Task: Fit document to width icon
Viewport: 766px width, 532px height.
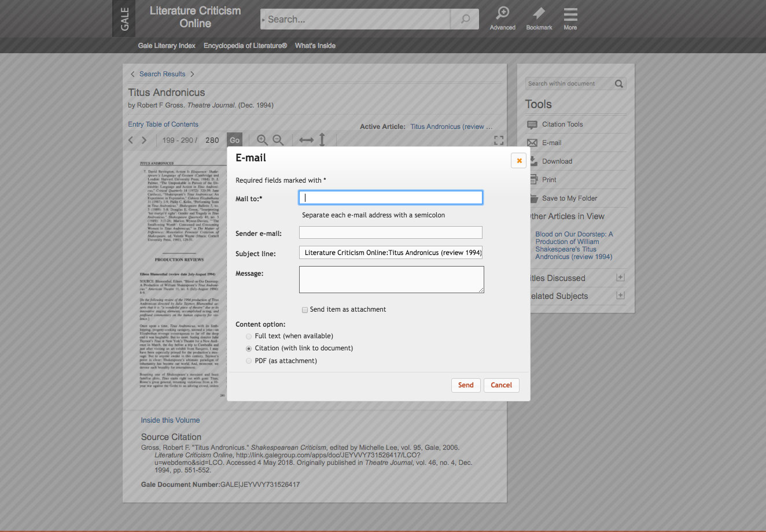Action: (x=307, y=140)
